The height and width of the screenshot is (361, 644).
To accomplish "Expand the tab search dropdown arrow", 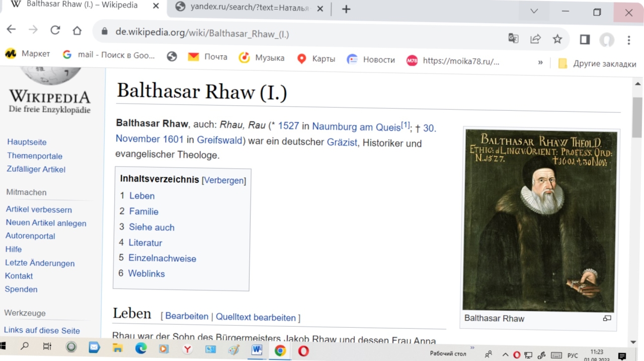I will 534,11.
